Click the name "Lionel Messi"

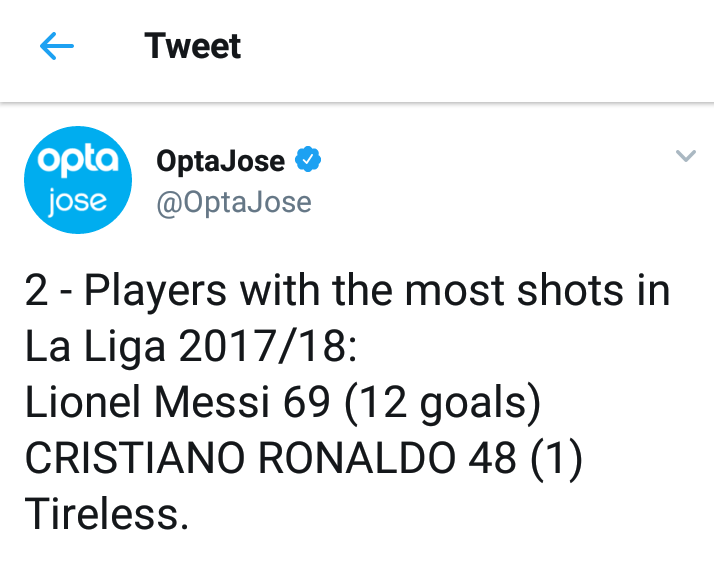coord(146,402)
